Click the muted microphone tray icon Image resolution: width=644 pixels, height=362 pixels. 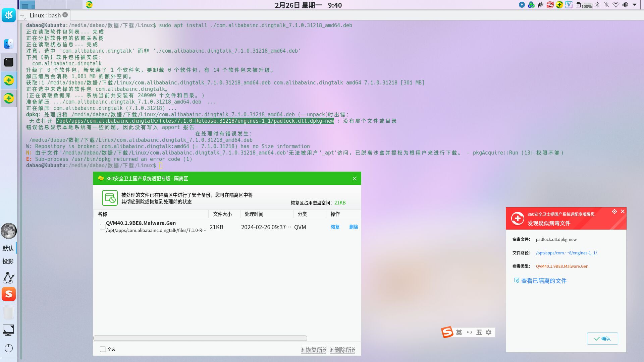[606, 5]
